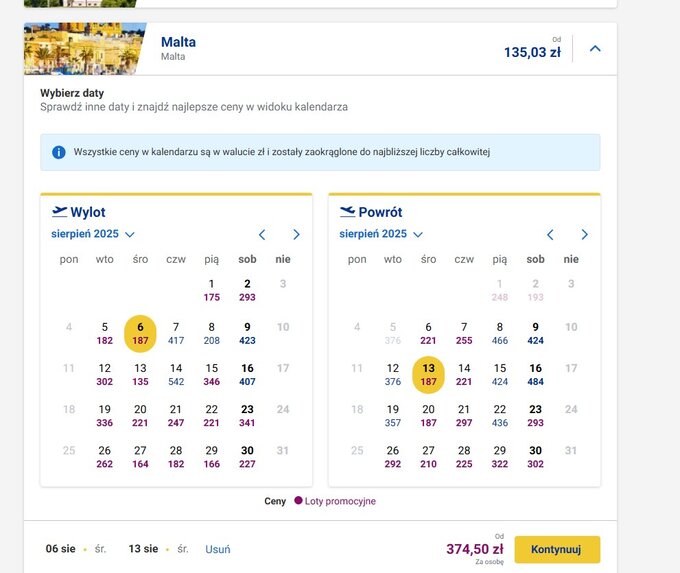The image size is (680, 573).
Task: Click Kontynuuj to continue booking
Action: pyautogui.click(x=557, y=550)
